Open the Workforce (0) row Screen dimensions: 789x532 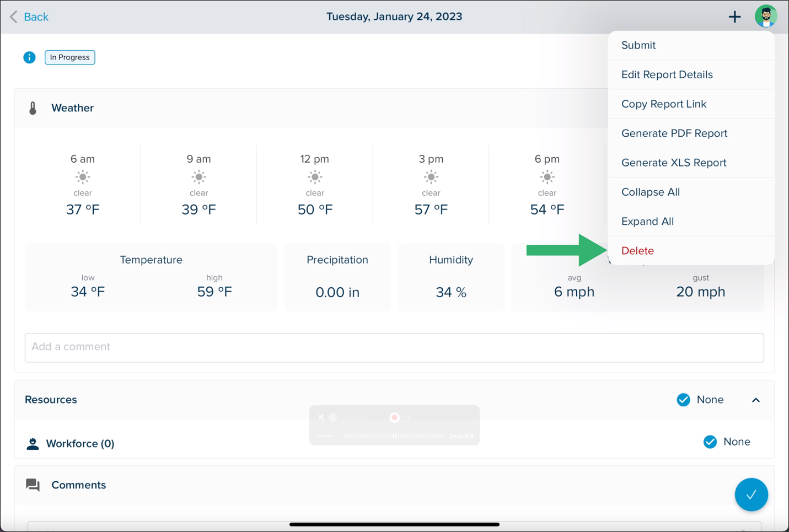click(x=394, y=443)
